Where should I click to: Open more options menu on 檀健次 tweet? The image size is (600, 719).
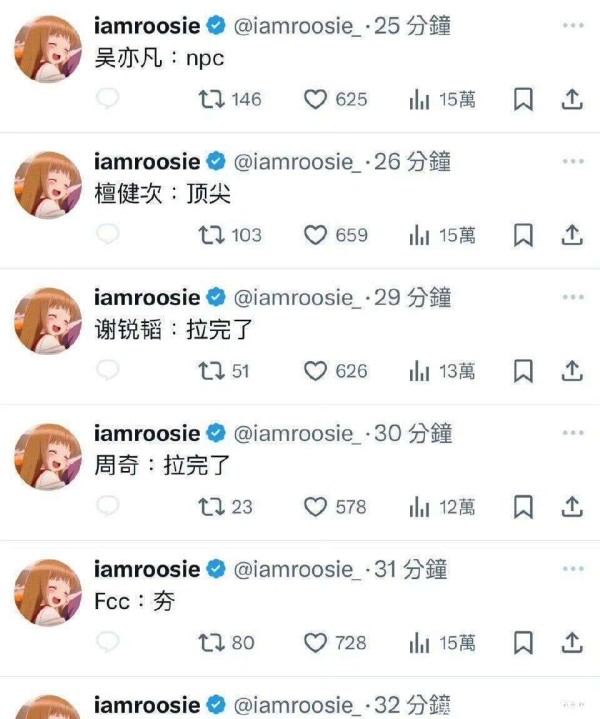point(573,161)
